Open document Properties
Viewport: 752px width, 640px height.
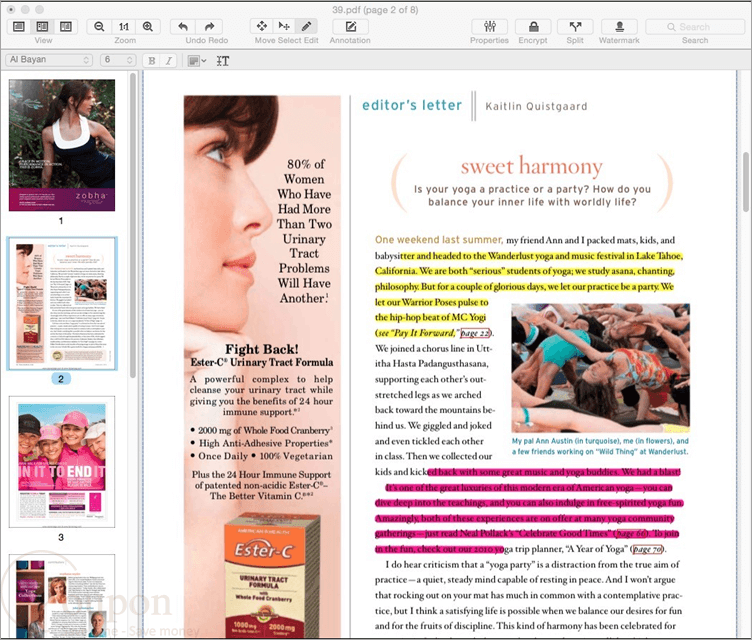[490, 26]
